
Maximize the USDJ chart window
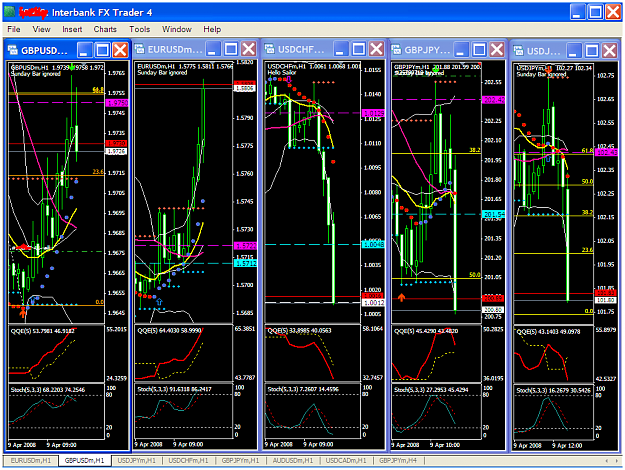(x=592, y=50)
